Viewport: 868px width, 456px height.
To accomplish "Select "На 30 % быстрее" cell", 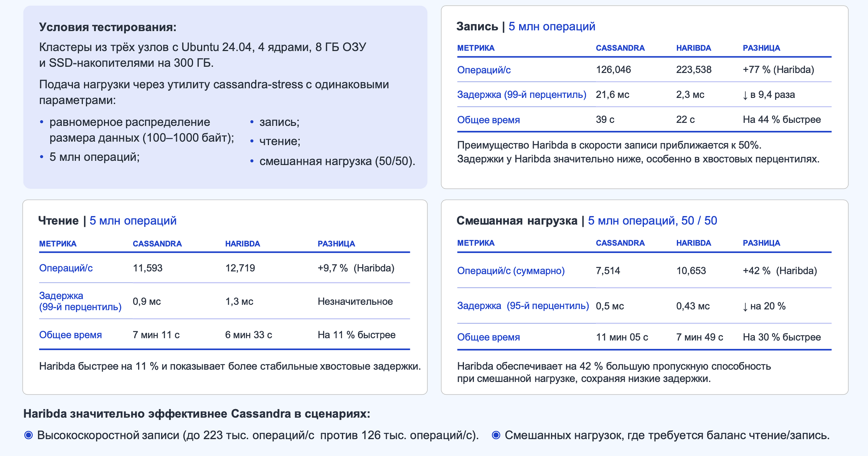I will [x=782, y=337].
